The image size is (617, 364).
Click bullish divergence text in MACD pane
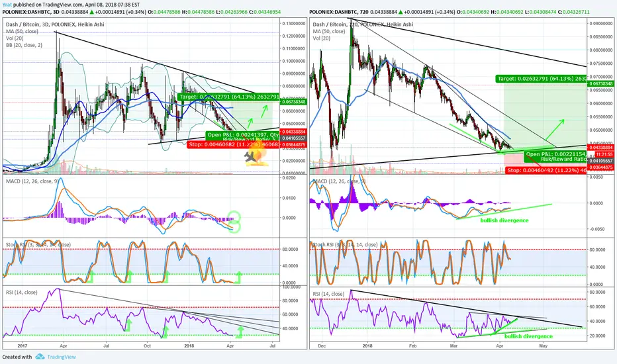click(x=504, y=220)
